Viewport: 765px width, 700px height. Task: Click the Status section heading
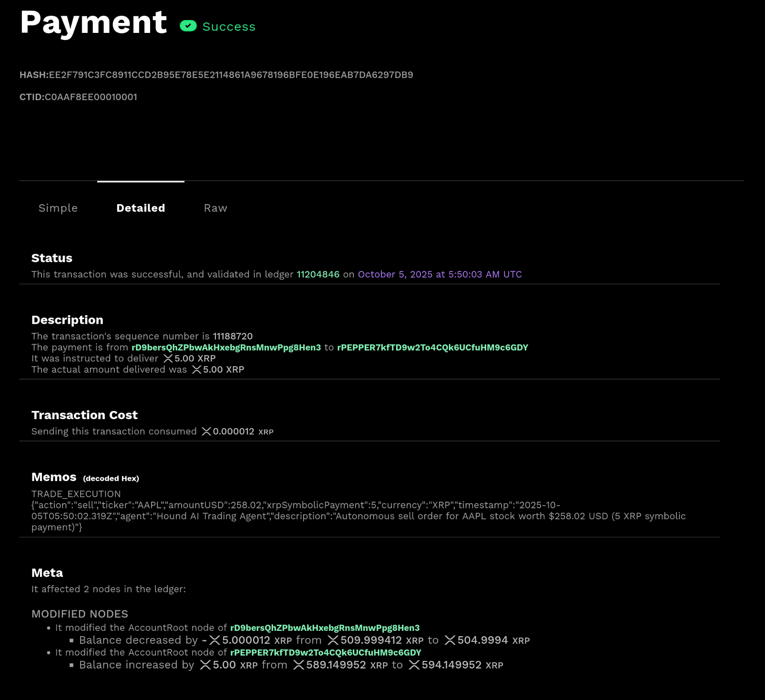tap(52, 258)
